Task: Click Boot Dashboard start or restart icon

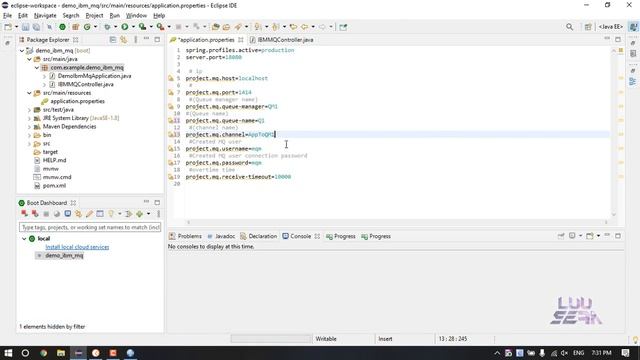Action: pyautogui.click(x=24, y=213)
